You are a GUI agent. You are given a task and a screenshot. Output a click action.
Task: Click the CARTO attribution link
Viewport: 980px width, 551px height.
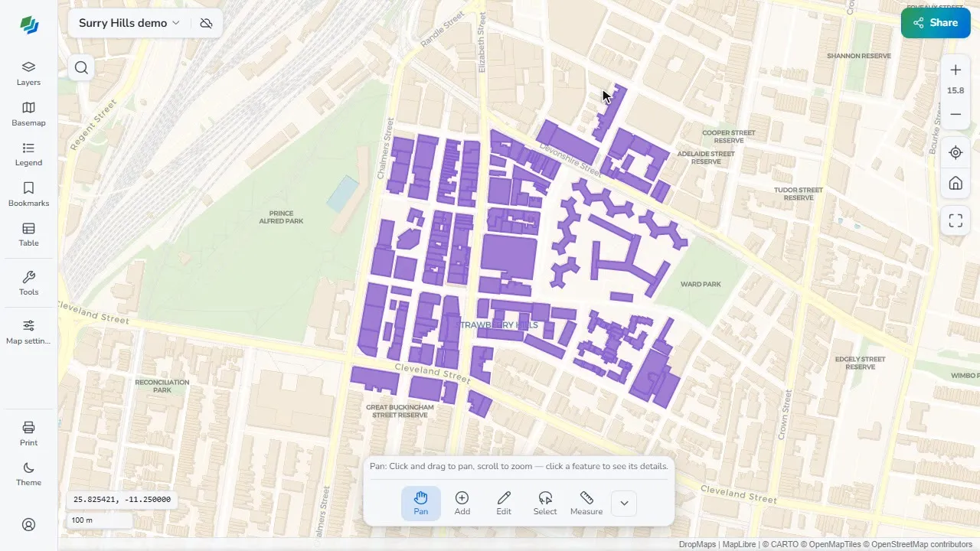781,545
